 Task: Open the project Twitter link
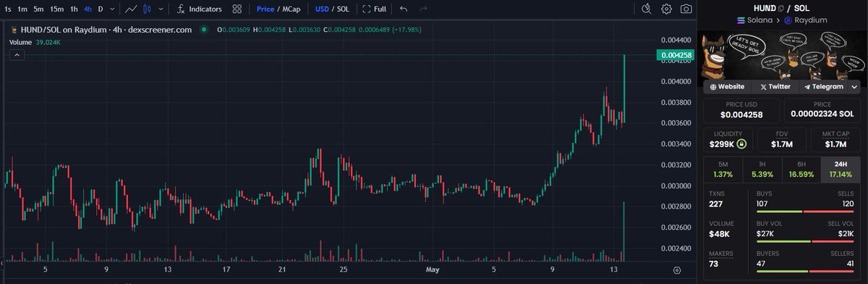click(x=775, y=86)
